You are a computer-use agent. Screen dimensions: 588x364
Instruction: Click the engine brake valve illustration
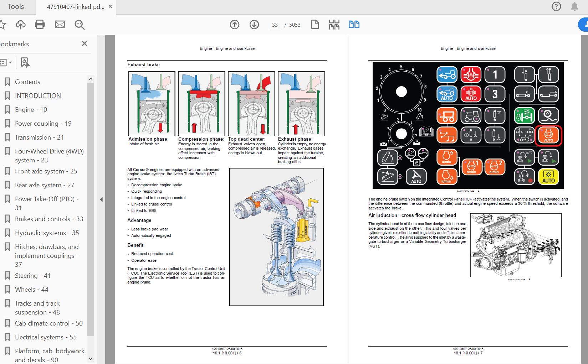276,237
